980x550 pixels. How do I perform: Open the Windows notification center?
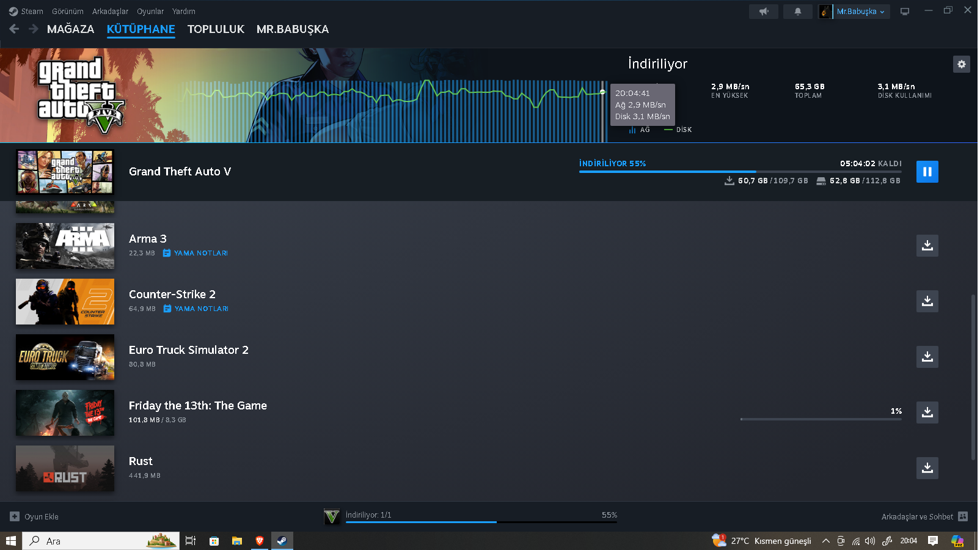tap(933, 541)
